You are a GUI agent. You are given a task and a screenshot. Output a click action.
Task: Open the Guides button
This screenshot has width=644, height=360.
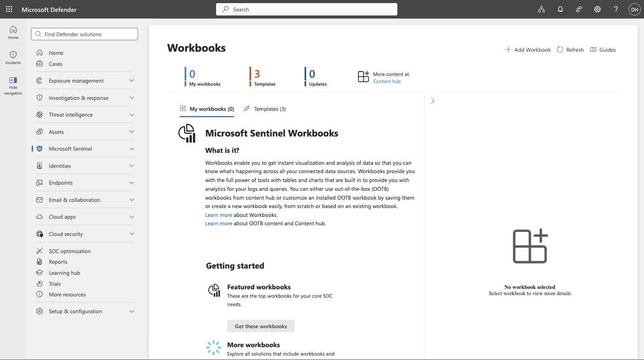(x=603, y=49)
